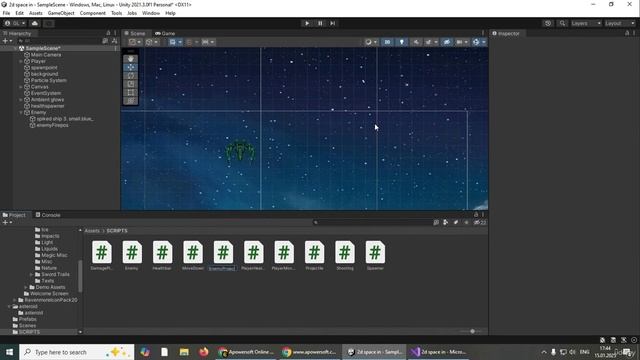Screen dimensions: 640x360
Task: Open the Layout dropdown
Action: pos(620,23)
